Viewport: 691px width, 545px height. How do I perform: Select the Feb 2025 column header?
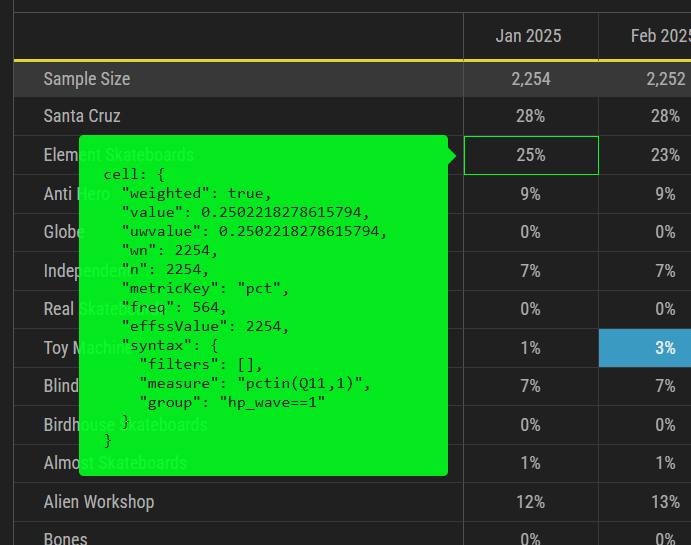(x=661, y=36)
